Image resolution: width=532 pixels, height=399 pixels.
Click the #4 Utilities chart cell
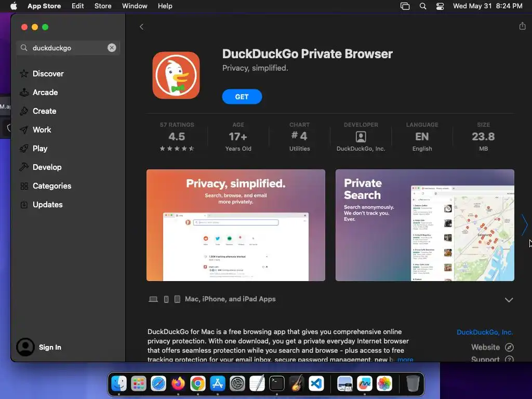[x=299, y=137]
